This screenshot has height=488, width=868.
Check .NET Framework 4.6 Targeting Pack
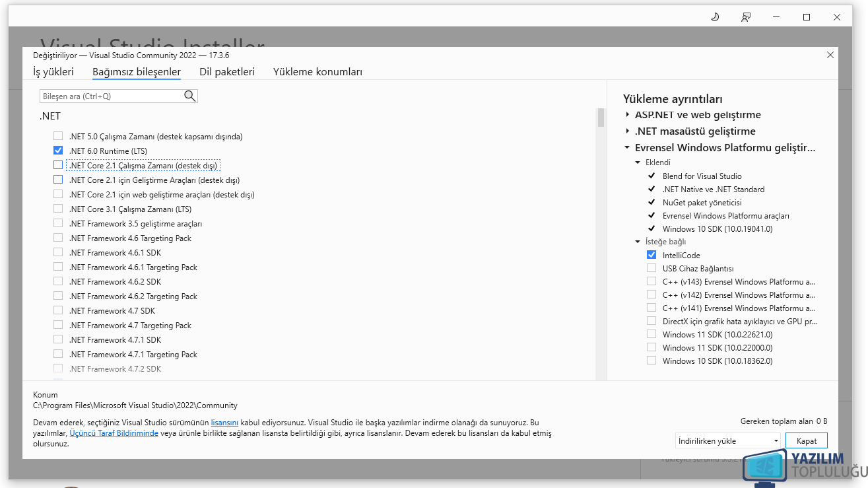click(58, 238)
